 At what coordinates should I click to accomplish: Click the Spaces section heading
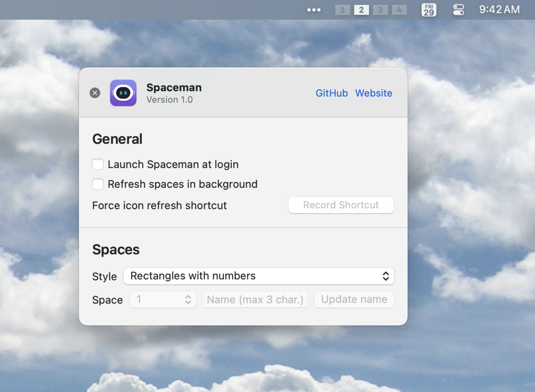coord(116,250)
